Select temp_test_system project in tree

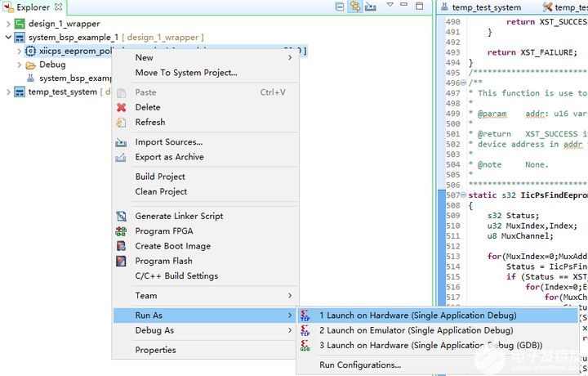[x=63, y=92]
